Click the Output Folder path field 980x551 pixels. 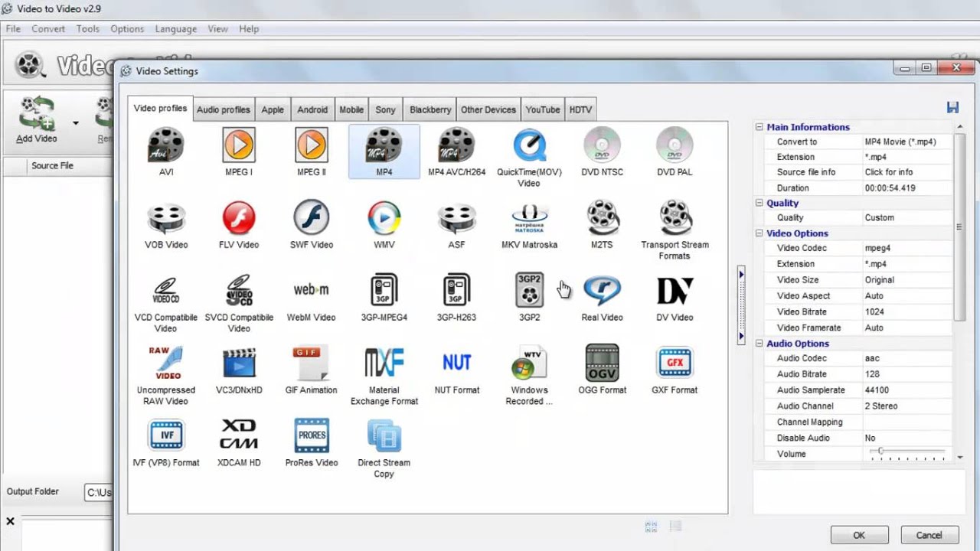pos(99,492)
